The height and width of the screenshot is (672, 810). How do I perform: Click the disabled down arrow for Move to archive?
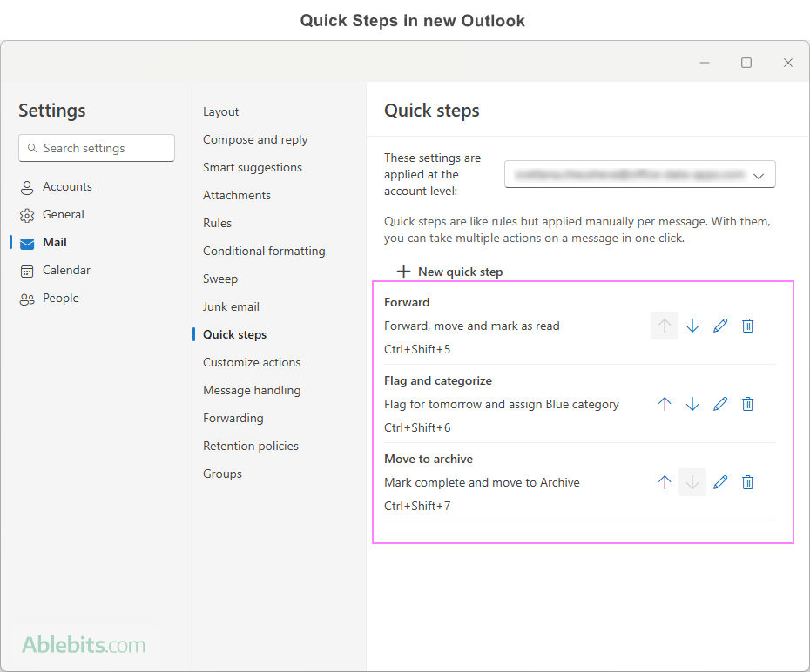[x=692, y=482]
